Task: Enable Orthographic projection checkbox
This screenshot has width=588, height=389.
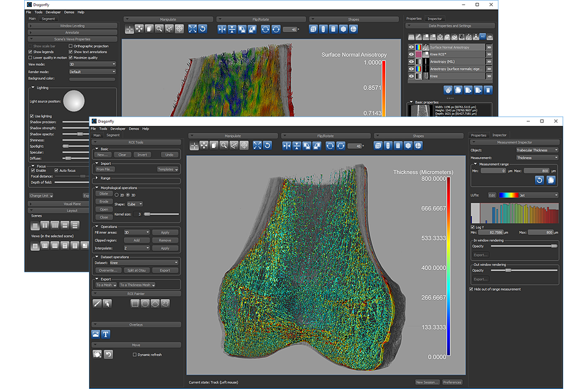Action: [71, 46]
